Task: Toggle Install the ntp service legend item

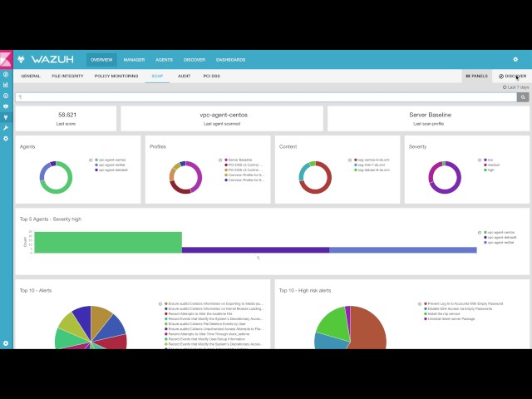Action: 442,314
